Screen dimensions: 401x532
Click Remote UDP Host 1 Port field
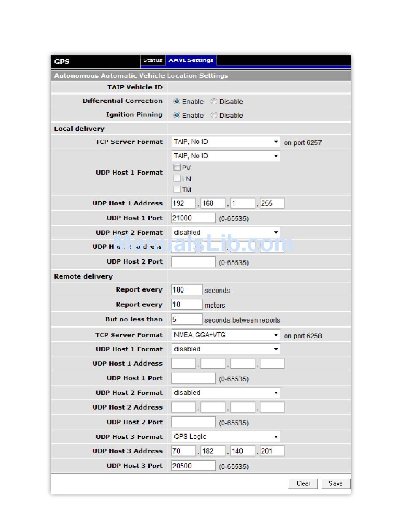(x=194, y=378)
